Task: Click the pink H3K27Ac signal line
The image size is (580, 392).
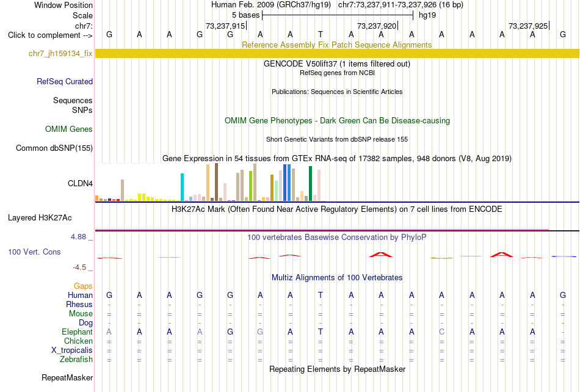Action: point(322,230)
